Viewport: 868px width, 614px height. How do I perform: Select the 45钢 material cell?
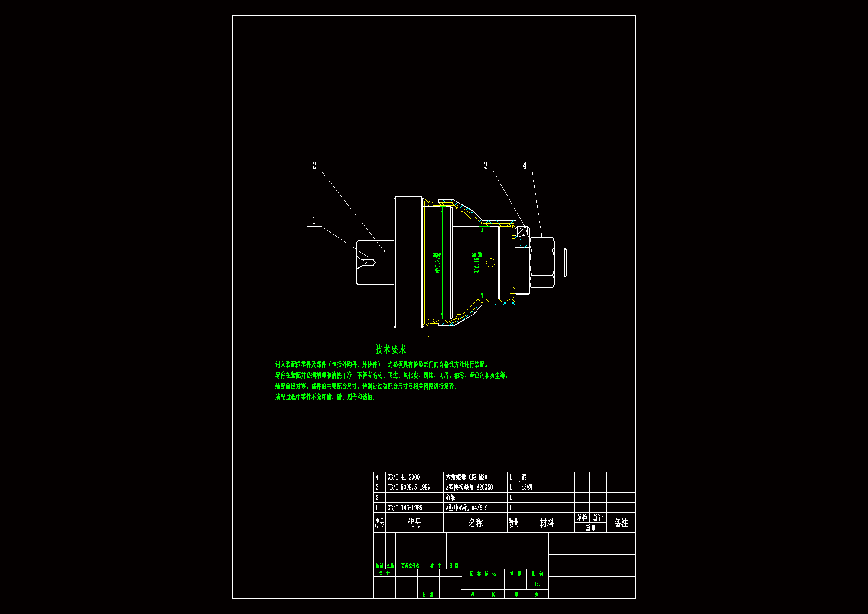click(526, 487)
